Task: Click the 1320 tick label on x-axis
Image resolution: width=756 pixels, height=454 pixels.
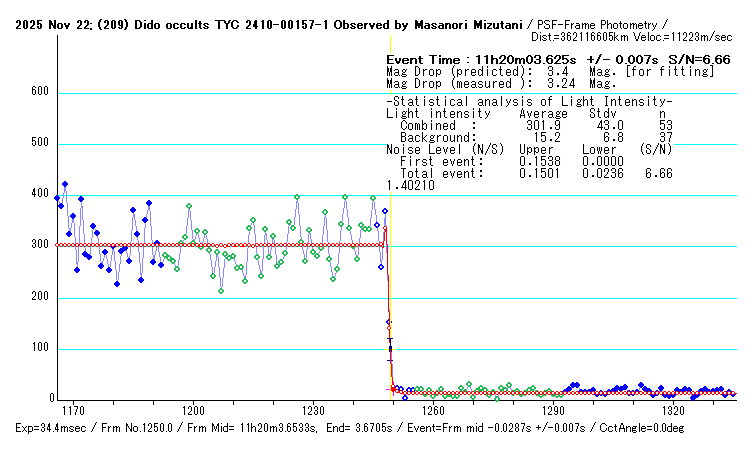Action: pyautogui.click(x=673, y=411)
